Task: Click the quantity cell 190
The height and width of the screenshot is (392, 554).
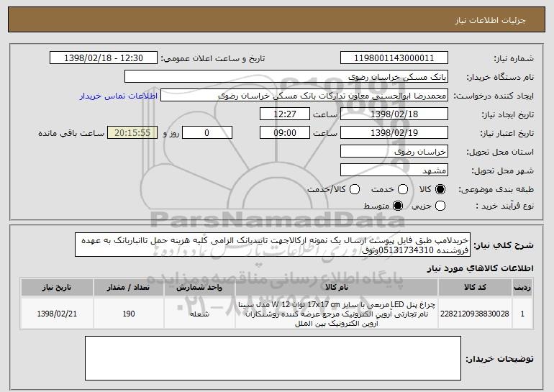Action: coord(129,314)
